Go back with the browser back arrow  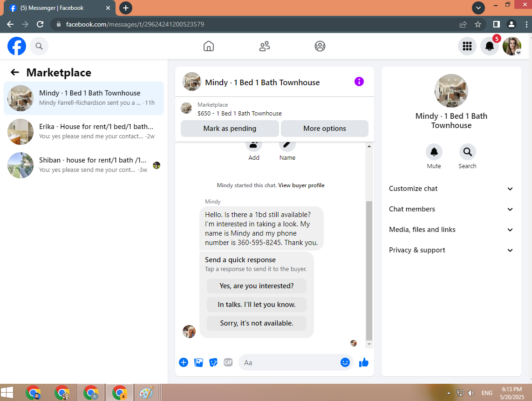10,24
